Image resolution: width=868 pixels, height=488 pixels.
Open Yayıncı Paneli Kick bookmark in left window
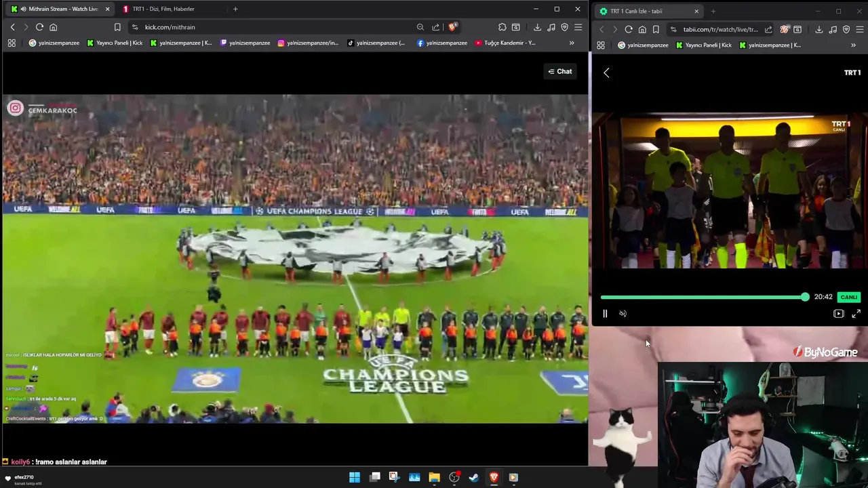point(115,43)
